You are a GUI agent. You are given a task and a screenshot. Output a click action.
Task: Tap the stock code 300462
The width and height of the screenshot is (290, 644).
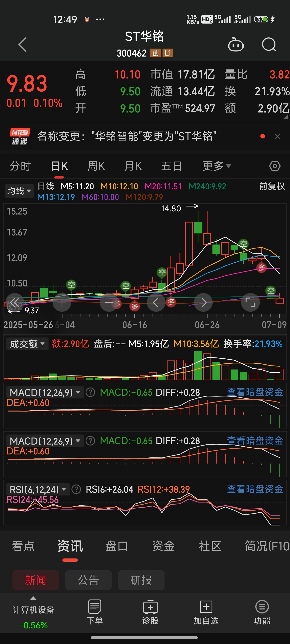(x=132, y=53)
